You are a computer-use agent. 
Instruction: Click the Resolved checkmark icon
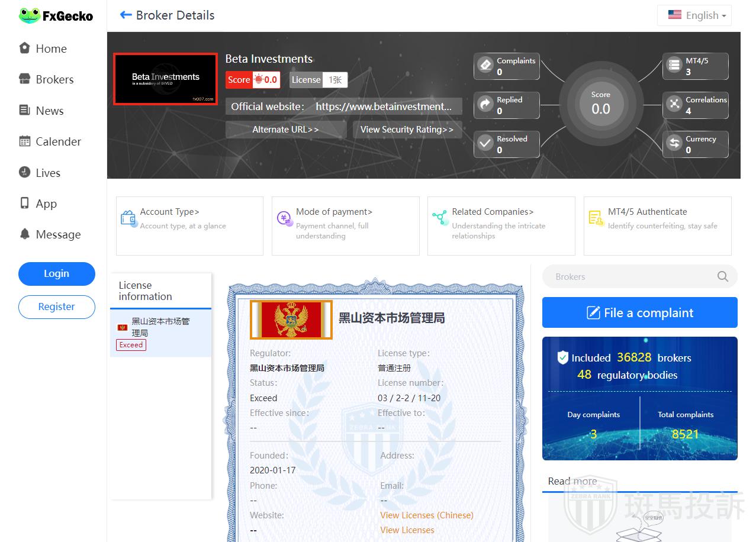coord(485,143)
